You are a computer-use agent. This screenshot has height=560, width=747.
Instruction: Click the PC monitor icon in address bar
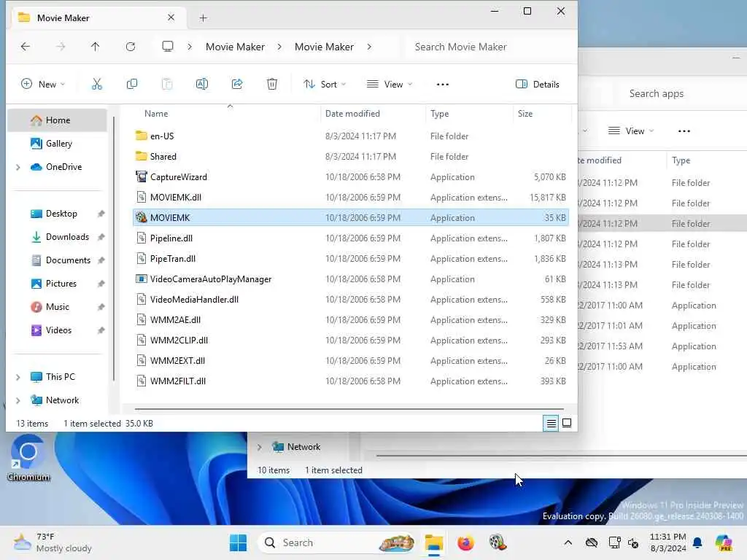[168, 47]
